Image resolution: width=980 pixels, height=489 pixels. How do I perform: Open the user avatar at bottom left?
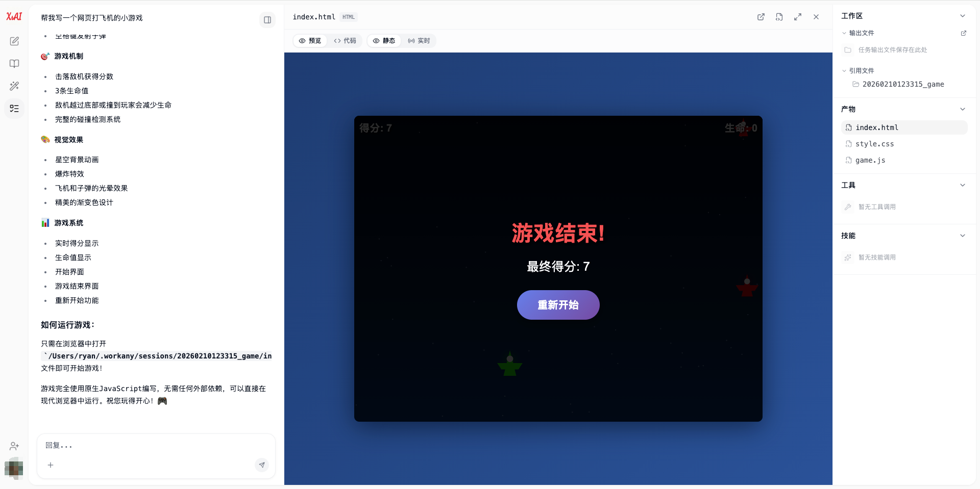(x=14, y=468)
